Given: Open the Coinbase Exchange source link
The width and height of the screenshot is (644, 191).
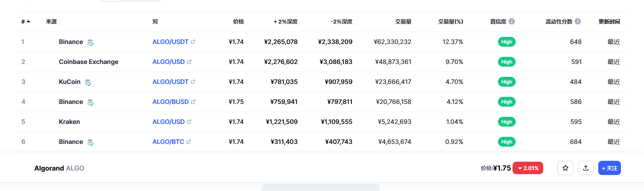Looking at the screenshot, I should (x=88, y=62).
